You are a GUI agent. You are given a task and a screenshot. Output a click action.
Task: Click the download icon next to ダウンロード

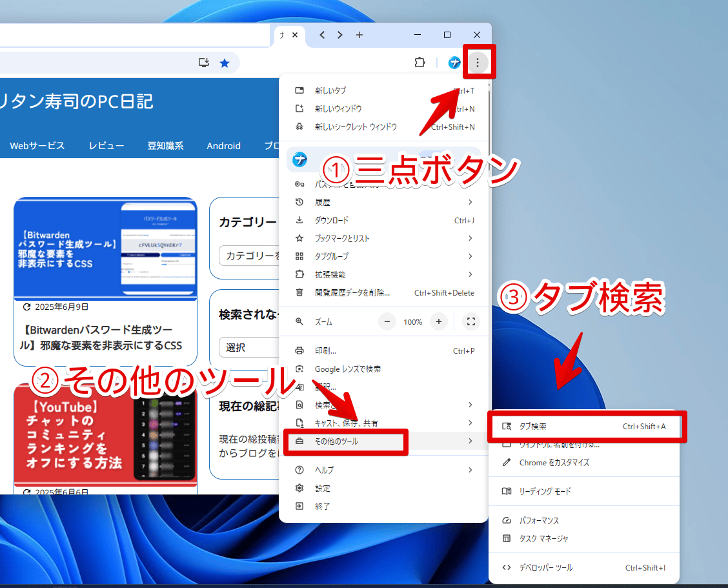pos(299,220)
